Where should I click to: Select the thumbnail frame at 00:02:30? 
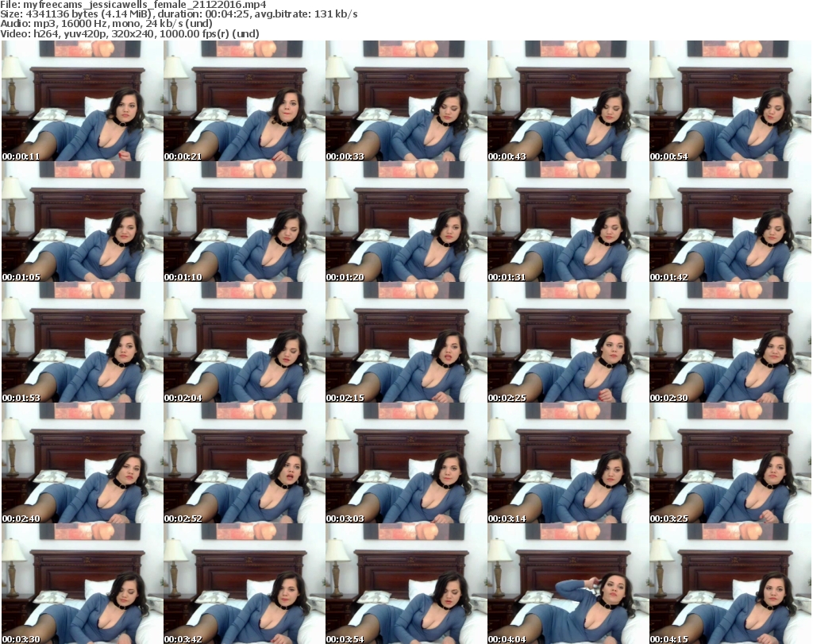[730, 343]
